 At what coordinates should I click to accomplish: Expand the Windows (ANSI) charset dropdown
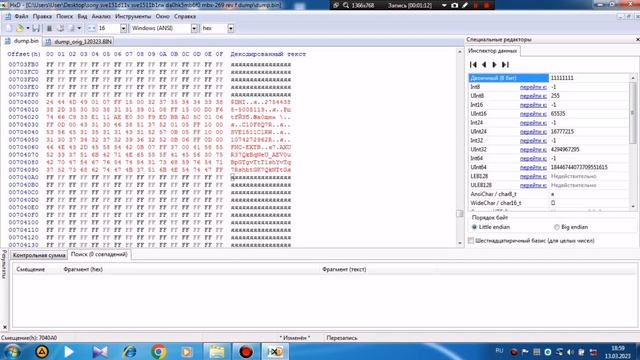click(194, 28)
